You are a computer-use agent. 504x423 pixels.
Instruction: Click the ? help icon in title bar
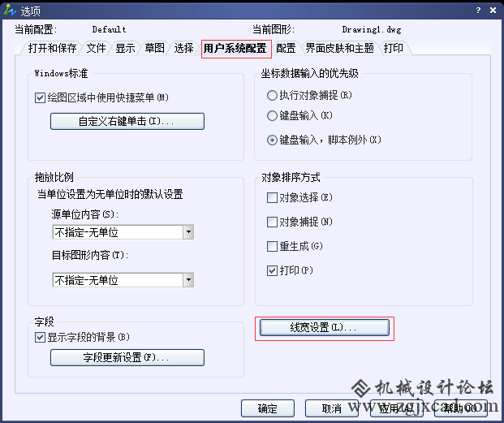click(x=478, y=11)
